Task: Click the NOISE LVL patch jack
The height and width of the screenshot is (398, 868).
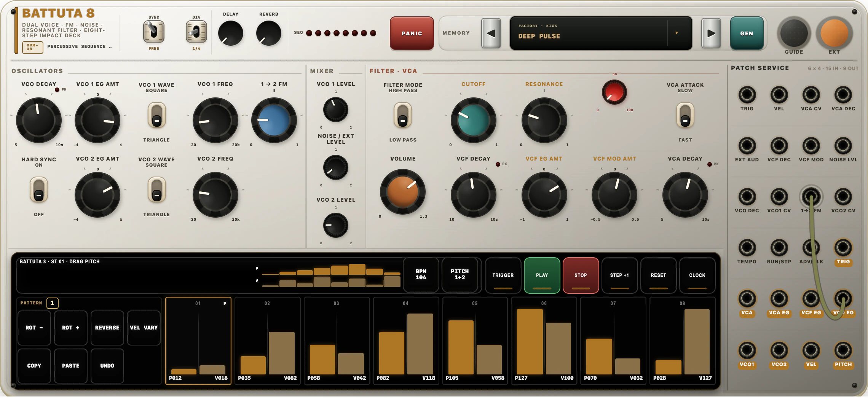Action: [x=843, y=146]
